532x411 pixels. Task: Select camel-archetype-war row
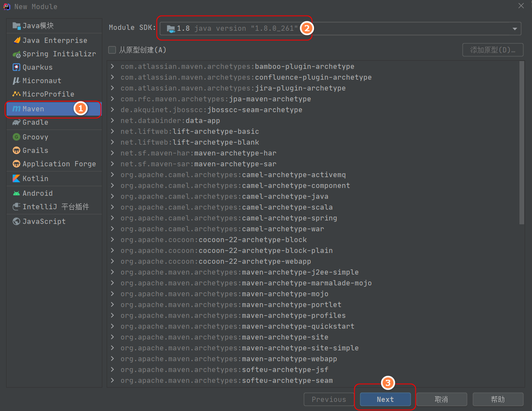click(313, 229)
